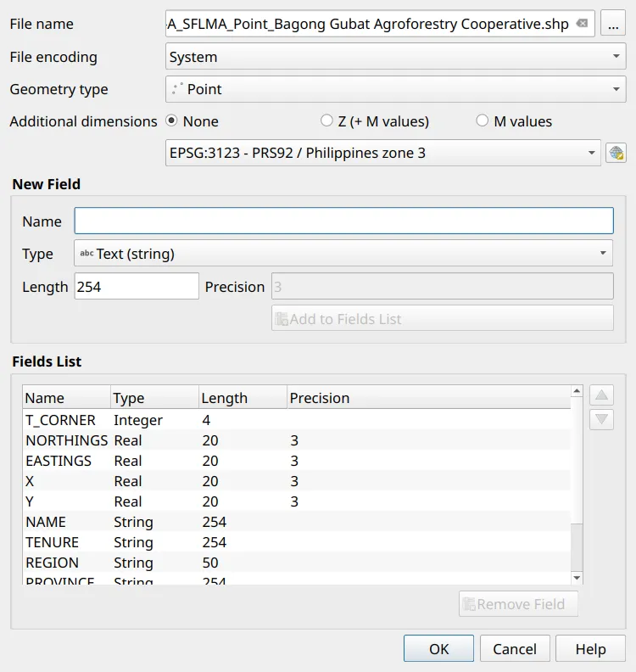Viewport: 636px width, 672px height.
Task: Clear the File name text field
Action: point(582,23)
